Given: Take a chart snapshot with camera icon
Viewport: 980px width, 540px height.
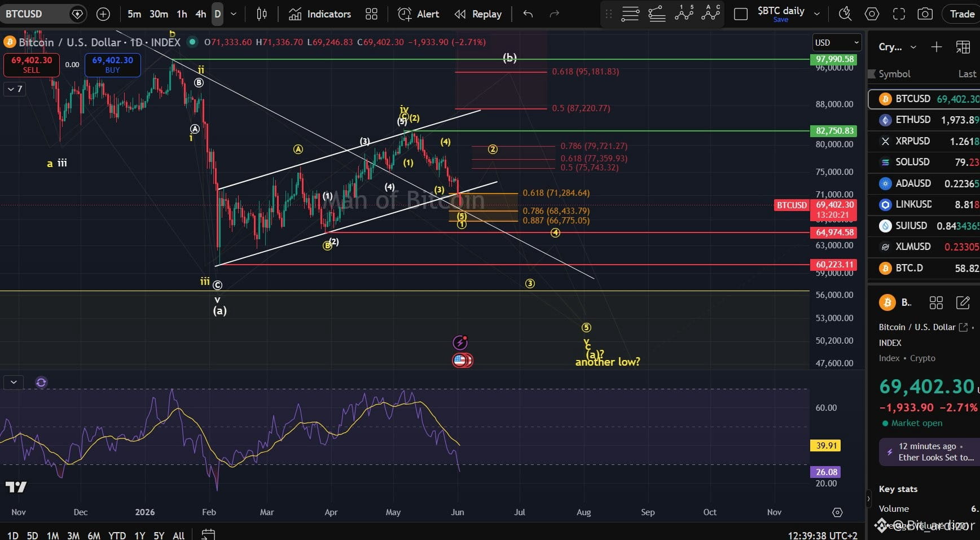Looking at the screenshot, I should click(925, 14).
